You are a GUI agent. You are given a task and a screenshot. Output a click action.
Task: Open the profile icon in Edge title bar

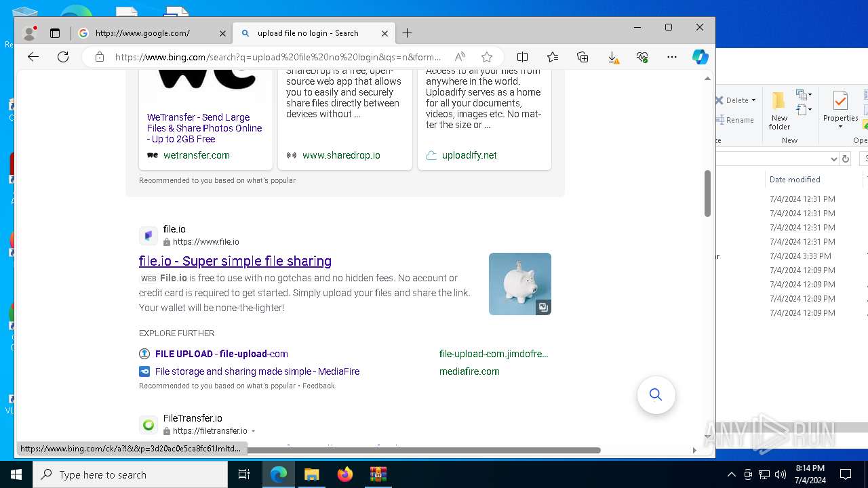pyautogui.click(x=29, y=33)
